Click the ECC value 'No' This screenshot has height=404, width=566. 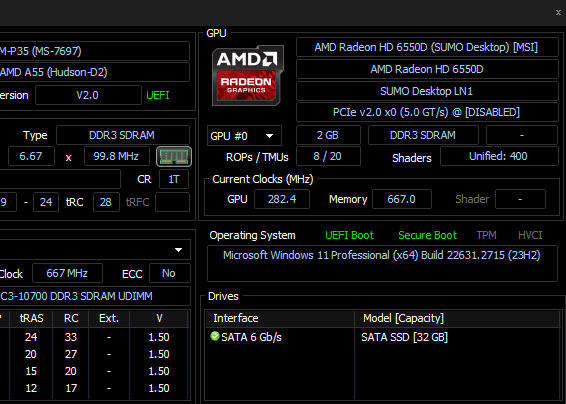pyautogui.click(x=169, y=273)
